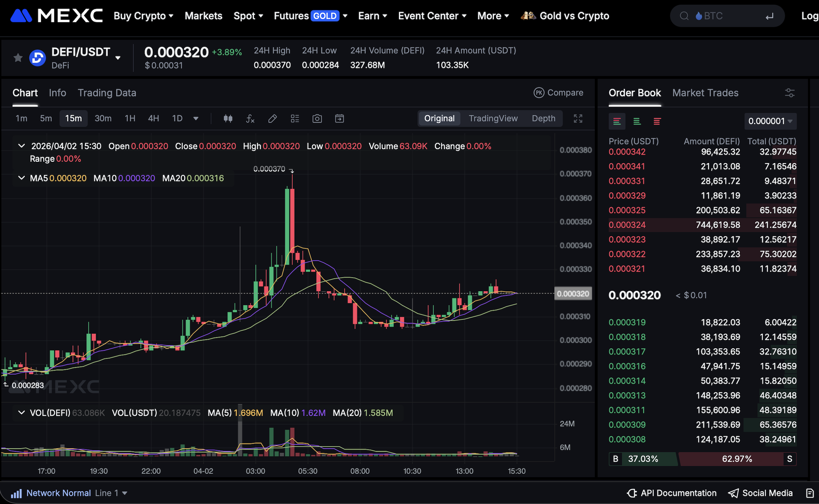The image size is (819, 504).
Task: Select the 15m timeframe
Action: tap(74, 119)
